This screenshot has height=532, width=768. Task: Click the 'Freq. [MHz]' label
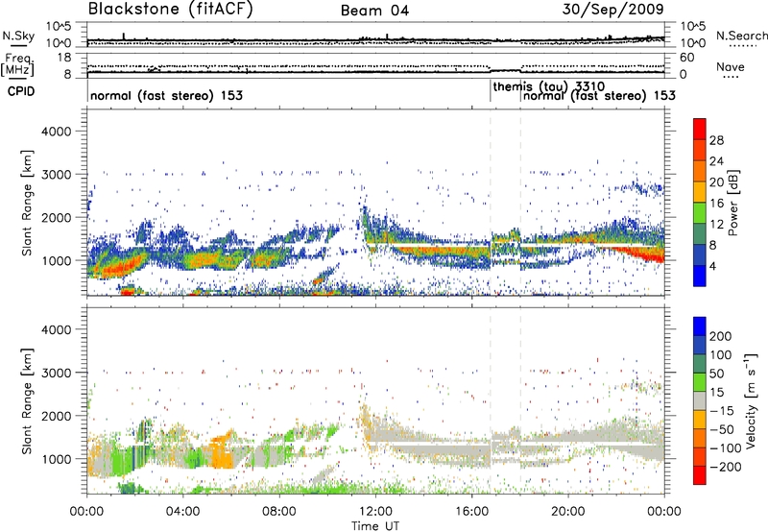[17, 64]
